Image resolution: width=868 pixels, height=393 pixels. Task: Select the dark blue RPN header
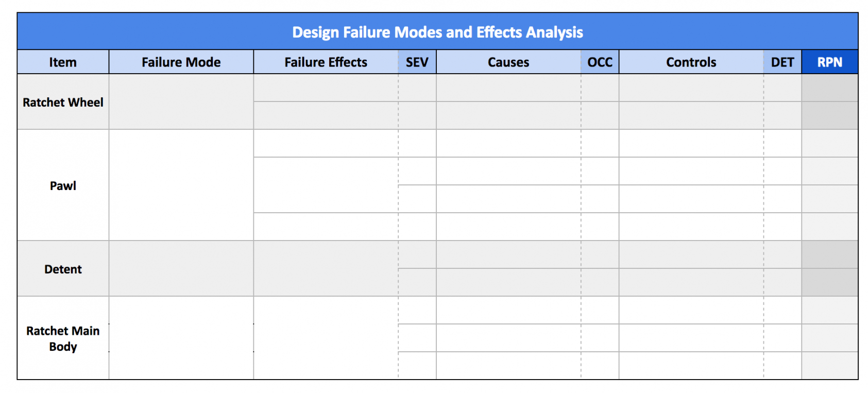click(x=829, y=62)
